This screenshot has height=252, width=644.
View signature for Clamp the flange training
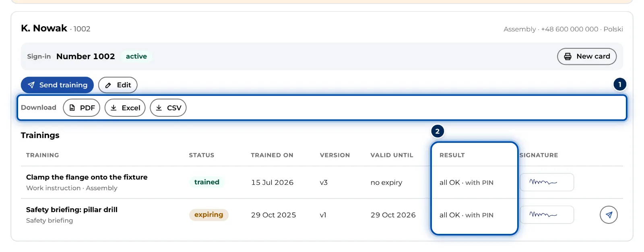pos(547,182)
